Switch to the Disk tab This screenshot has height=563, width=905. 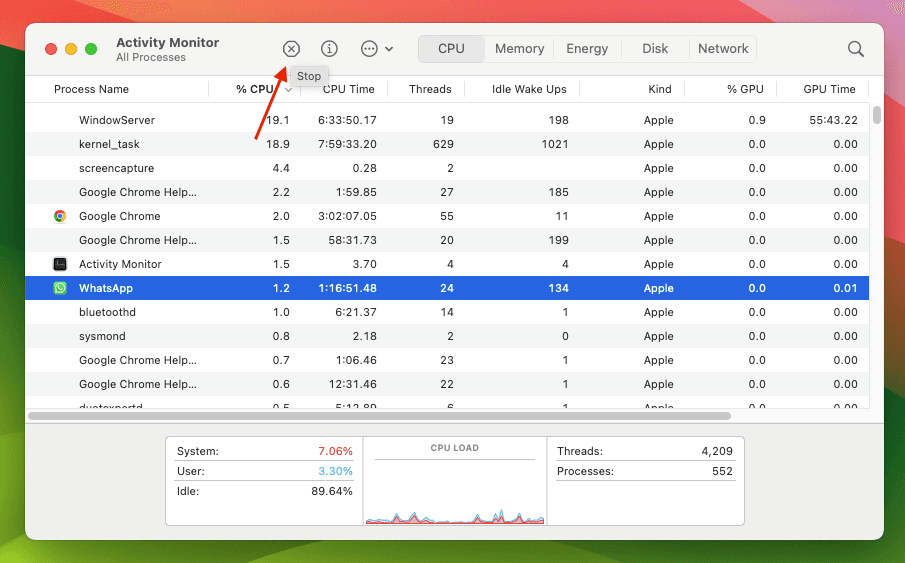pyautogui.click(x=655, y=49)
